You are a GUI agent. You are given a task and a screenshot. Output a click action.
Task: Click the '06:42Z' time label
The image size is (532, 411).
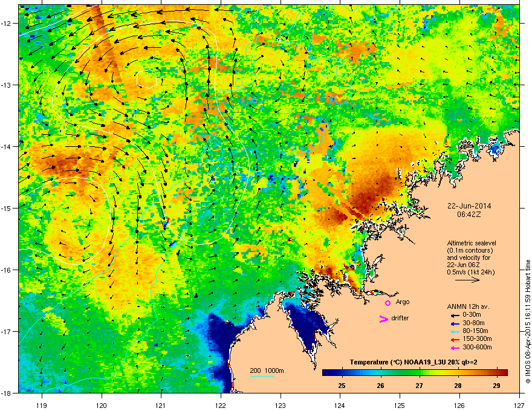coord(469,215)
